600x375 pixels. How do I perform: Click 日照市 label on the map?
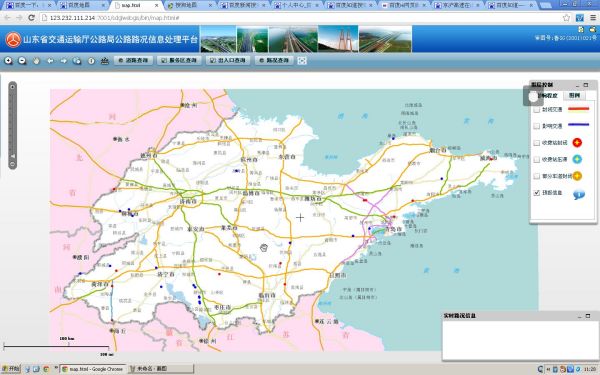click(338, 275)
